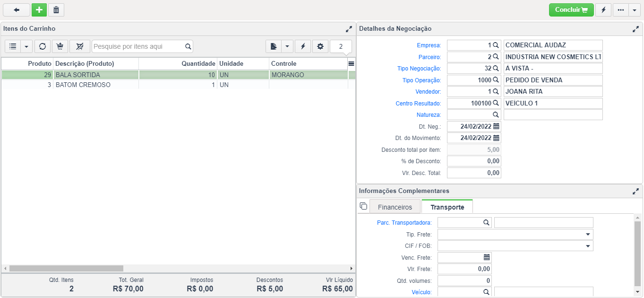The image size is (644, 298).
Task: Click the Parceiro link label
Action: (x=429, y=57)
